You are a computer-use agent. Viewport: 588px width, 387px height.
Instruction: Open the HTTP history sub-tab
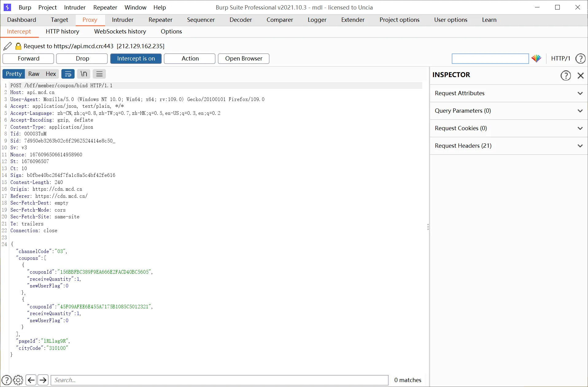click(63, 32)
